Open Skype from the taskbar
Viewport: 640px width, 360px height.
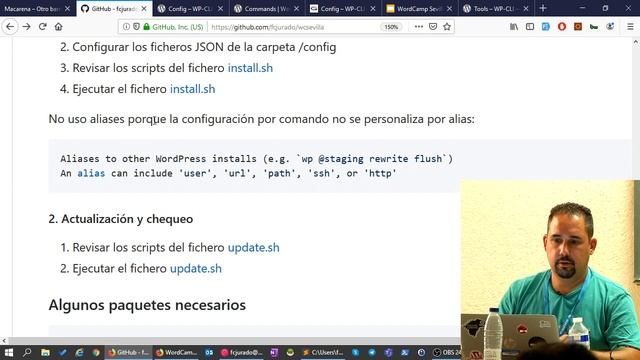pos(356,352)
